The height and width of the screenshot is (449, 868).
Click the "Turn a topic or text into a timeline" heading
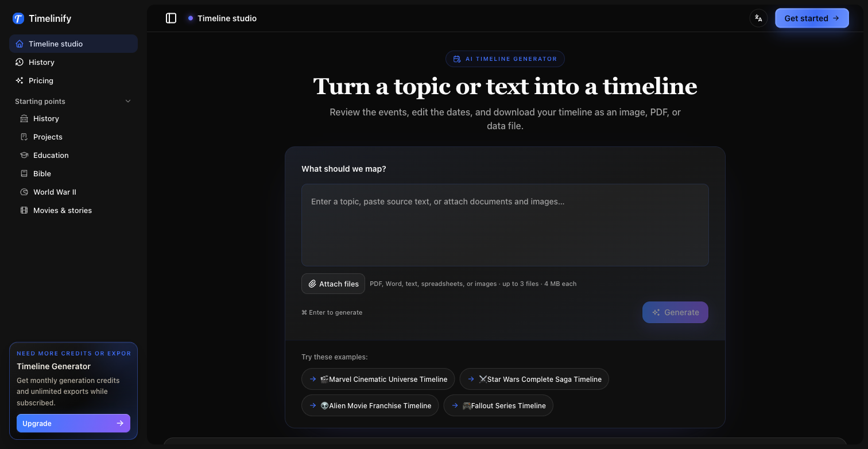(505, 86)
